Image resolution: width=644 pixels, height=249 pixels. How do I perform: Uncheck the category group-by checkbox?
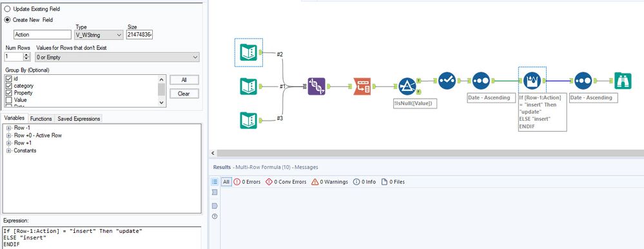[x=9, y=86]
